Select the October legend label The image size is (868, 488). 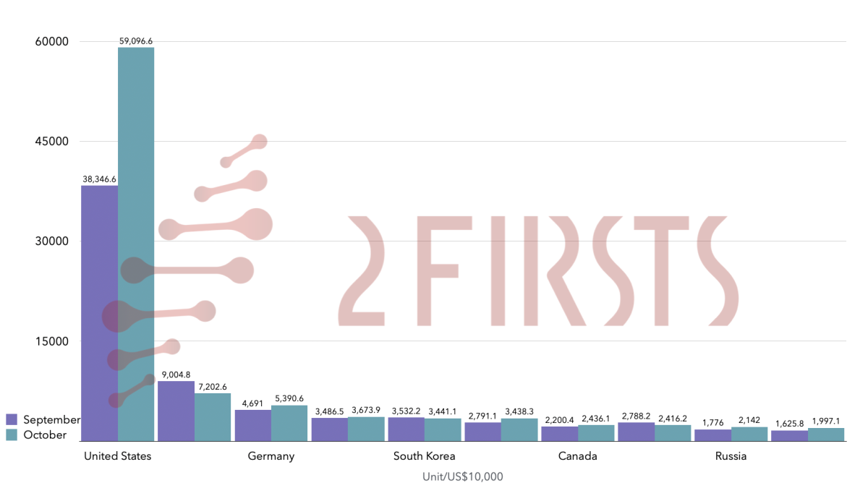click(45, 435)
